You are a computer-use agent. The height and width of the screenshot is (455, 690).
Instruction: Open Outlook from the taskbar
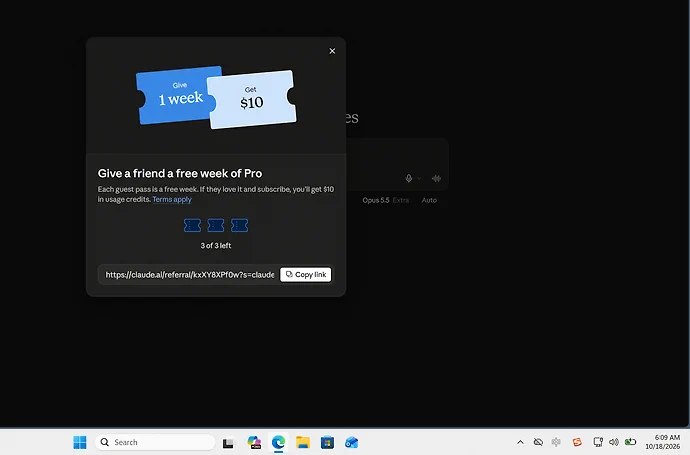[x=351, y=442]
